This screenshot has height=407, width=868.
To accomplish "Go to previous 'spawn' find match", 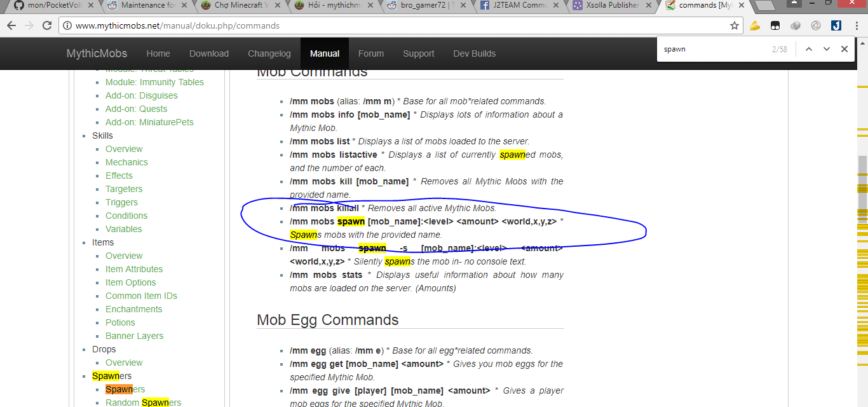I will [809, 49].
